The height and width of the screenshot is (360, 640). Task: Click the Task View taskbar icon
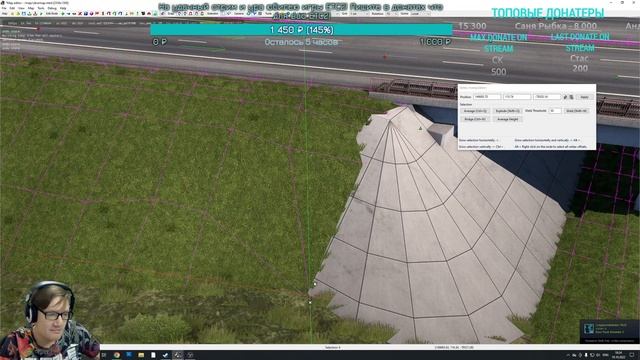point(104,355)
